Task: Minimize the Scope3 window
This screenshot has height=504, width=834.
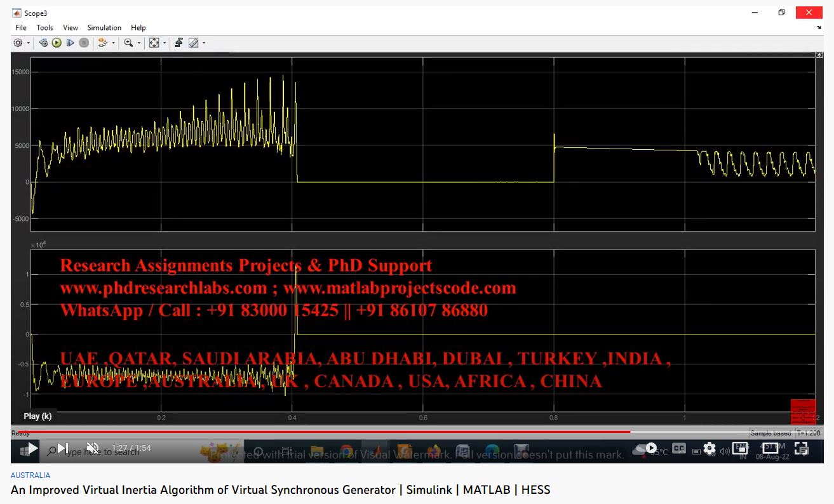Action: pos(755,13)
